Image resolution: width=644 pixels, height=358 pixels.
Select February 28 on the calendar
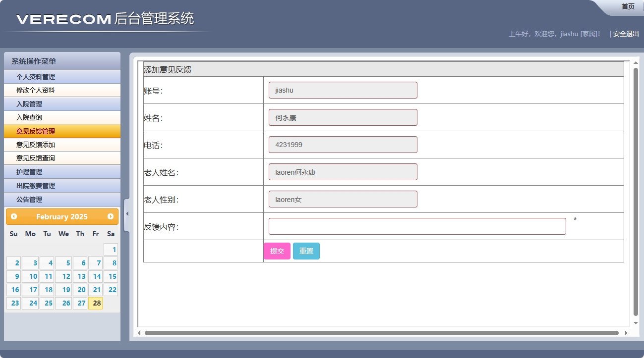point(96,303)
